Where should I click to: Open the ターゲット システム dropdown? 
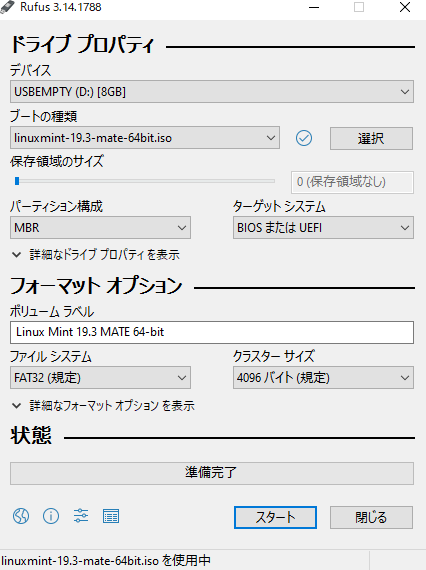[x=323, y=228]
